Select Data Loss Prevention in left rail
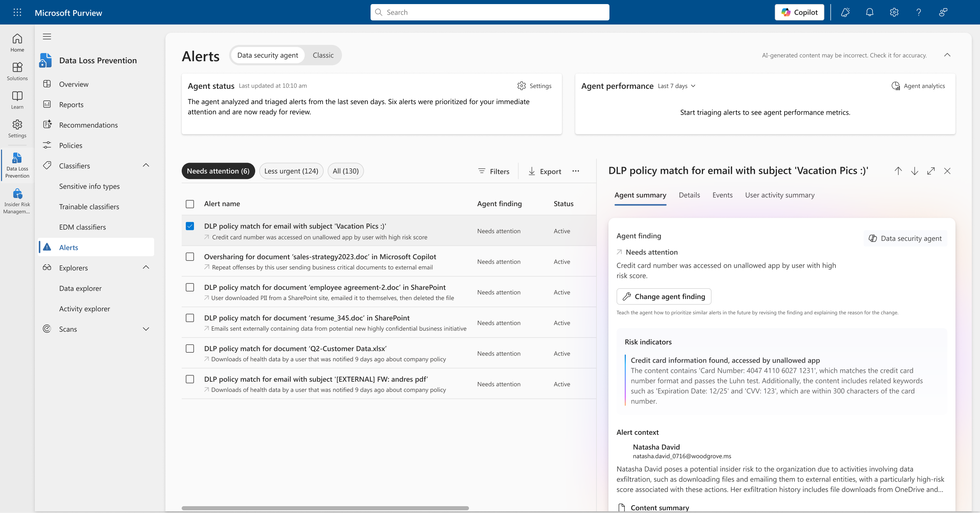This screenshot has width=980, height=513. (x=17, y=165)
